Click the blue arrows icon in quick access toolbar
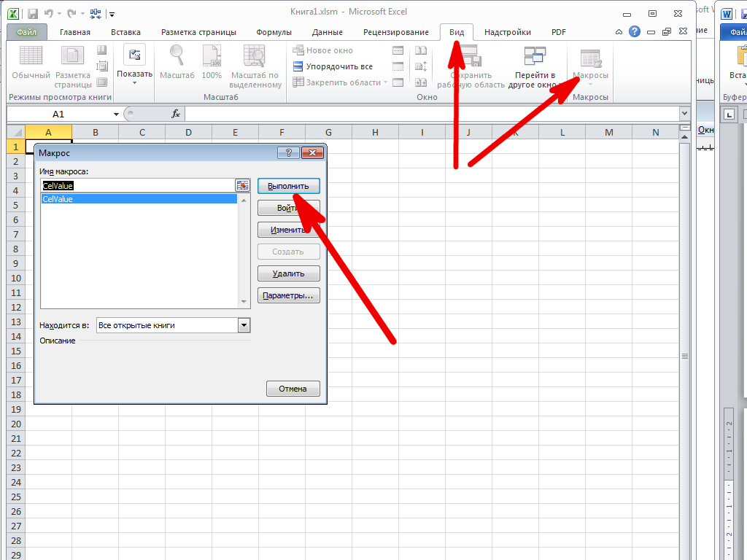 click(96, 14)
